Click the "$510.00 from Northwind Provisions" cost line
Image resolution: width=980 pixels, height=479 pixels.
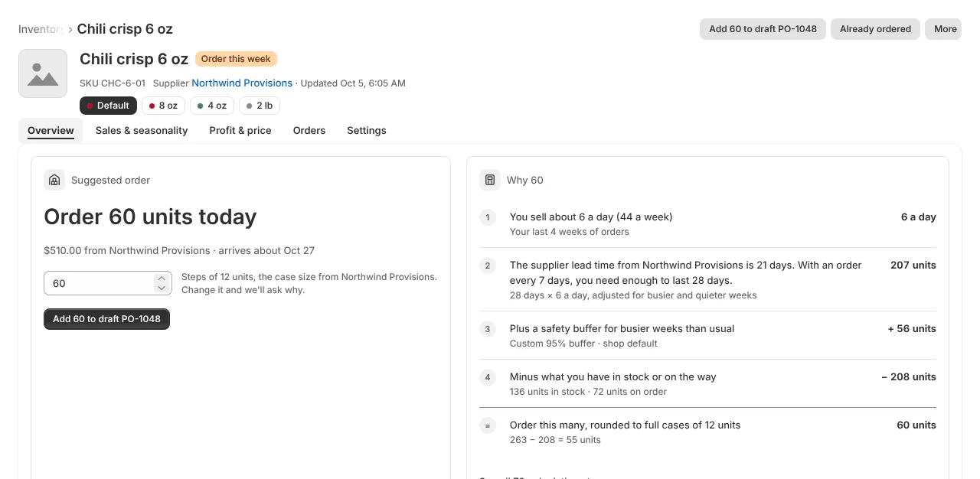pos(179,250)
